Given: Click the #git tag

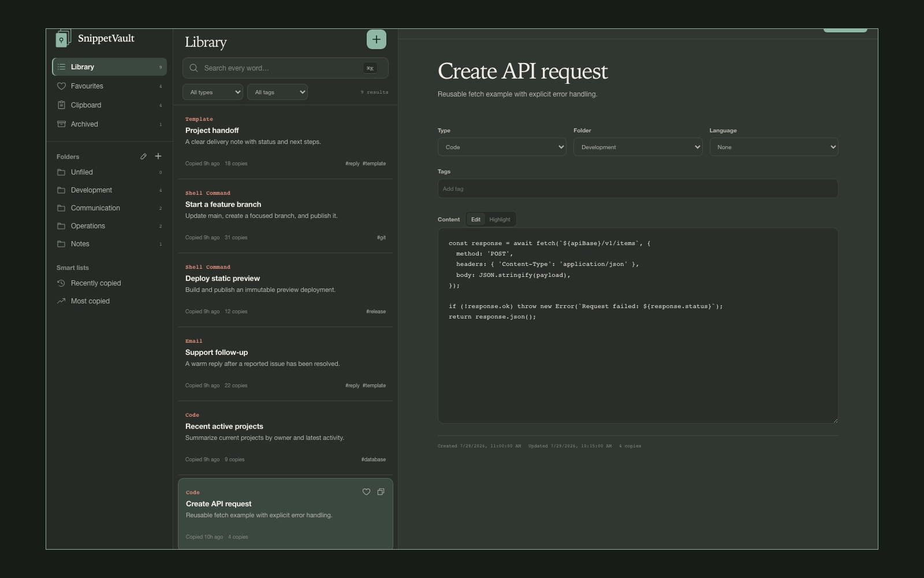Looking at the screenshot, I should (x=381, y=238).
